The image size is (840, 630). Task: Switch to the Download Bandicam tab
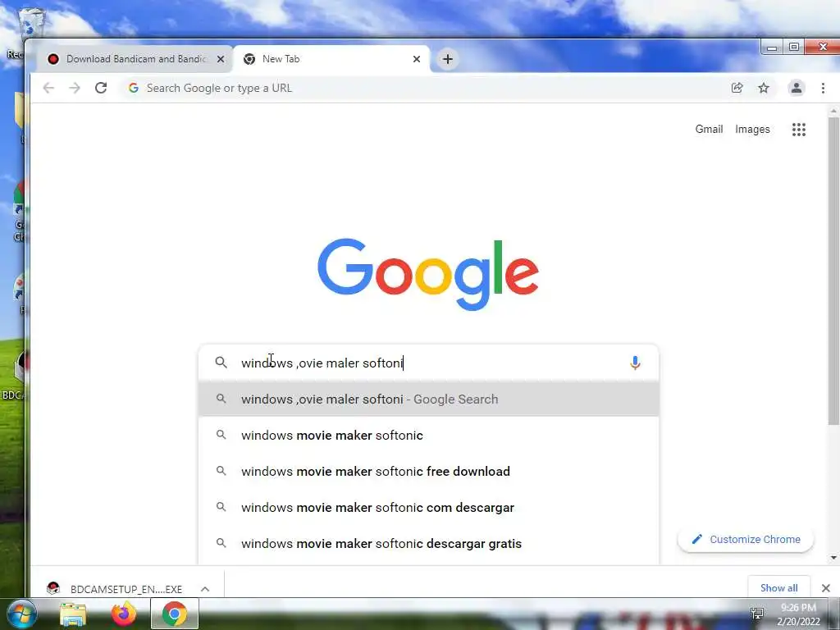coord(135,59)
